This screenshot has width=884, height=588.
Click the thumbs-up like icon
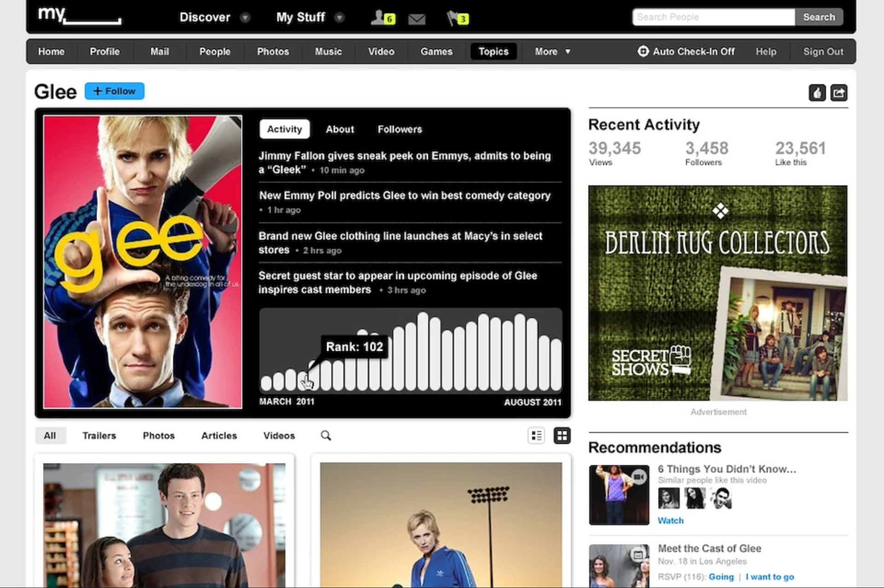pyautogui.click(x=817, y=93)
